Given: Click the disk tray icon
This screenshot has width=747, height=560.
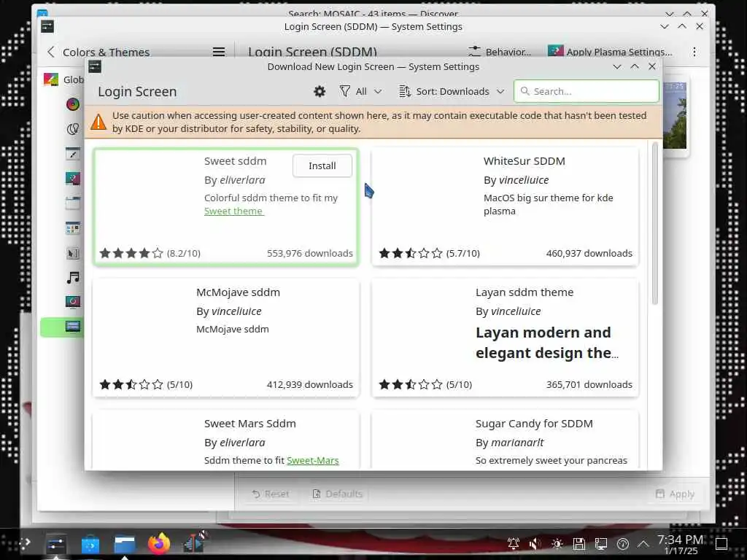Looking at the screenshot, I should click(578, 543).
